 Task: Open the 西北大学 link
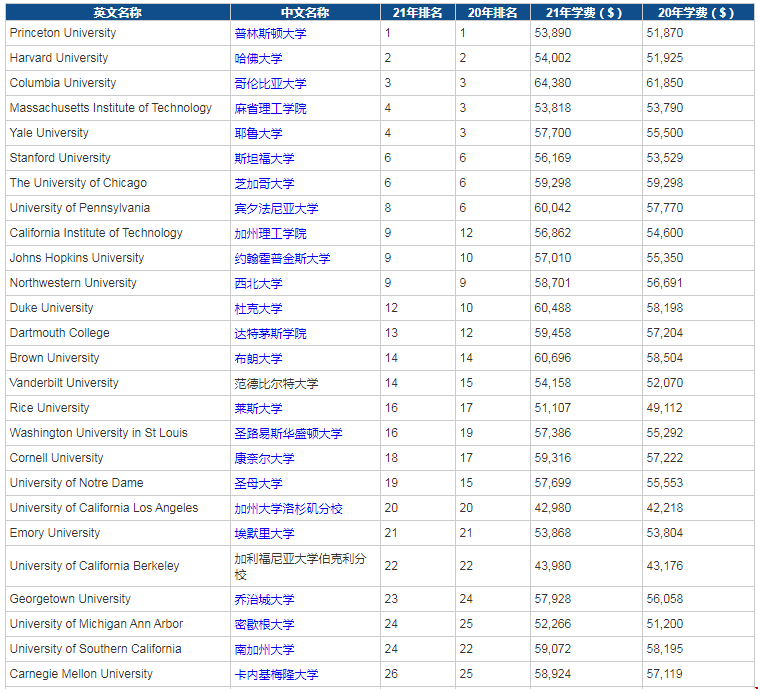(258, 283)
